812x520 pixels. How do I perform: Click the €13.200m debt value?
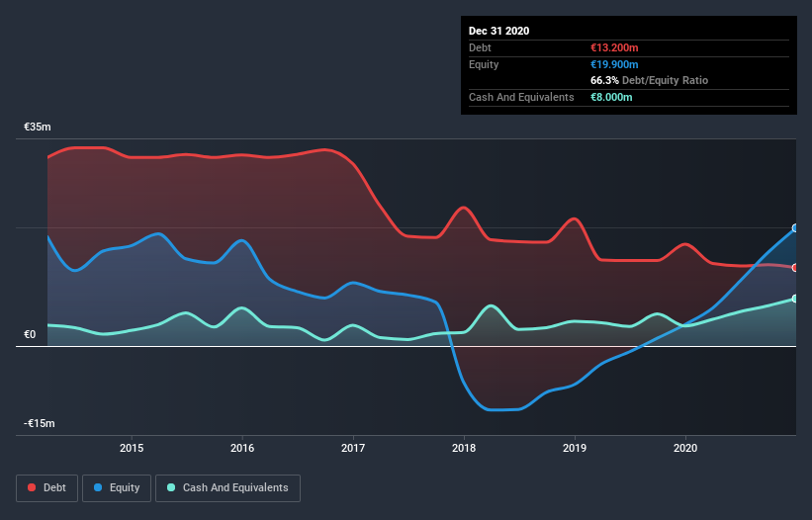615,47
